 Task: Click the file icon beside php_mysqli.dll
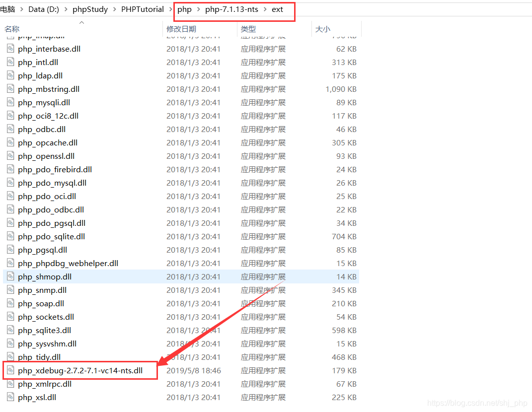(10, 102)
